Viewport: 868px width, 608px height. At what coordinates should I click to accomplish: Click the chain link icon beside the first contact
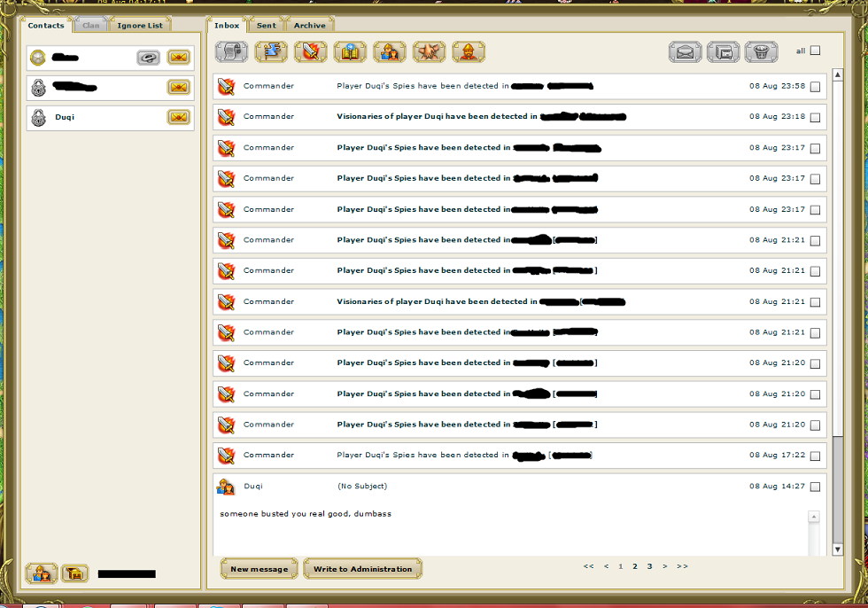pos(148,58)
